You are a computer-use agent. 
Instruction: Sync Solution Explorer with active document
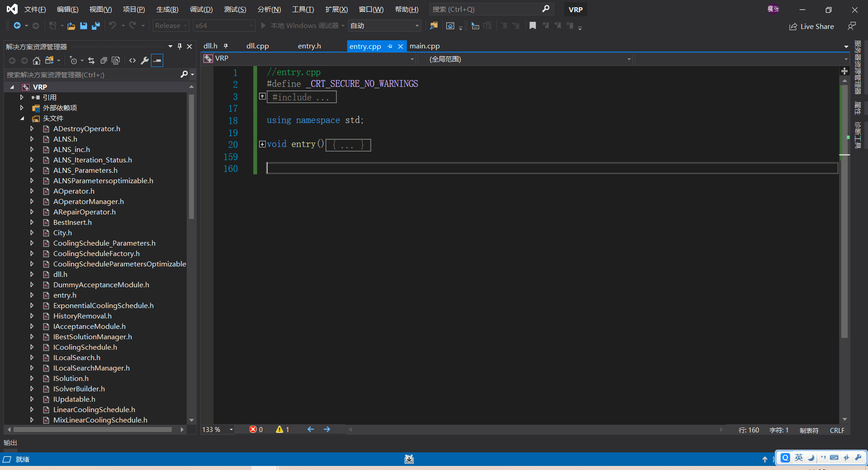point(91,60)
